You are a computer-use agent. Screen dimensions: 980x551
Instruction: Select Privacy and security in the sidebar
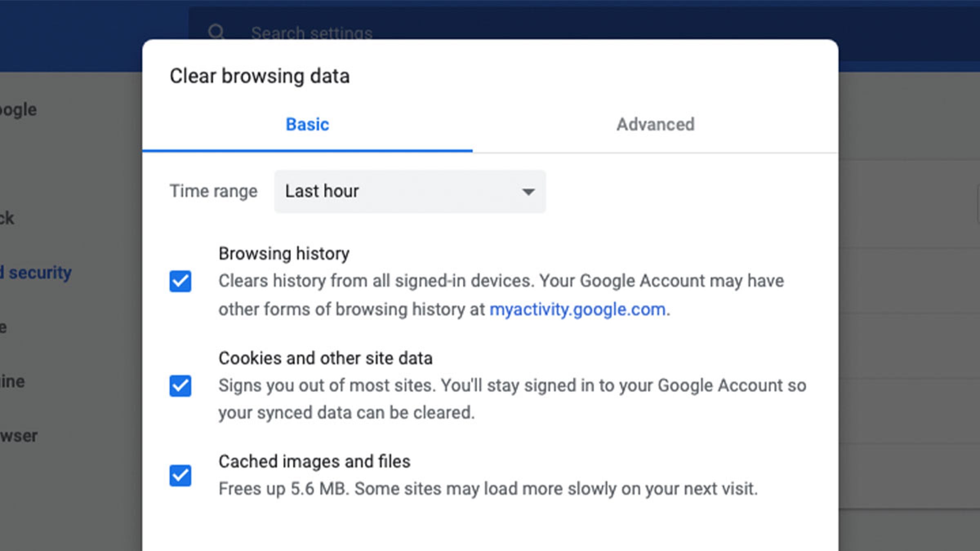coord(39,273)
